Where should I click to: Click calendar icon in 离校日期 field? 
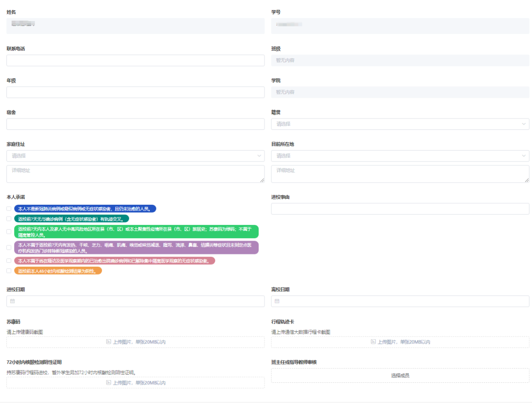click(x=277, y=301)
